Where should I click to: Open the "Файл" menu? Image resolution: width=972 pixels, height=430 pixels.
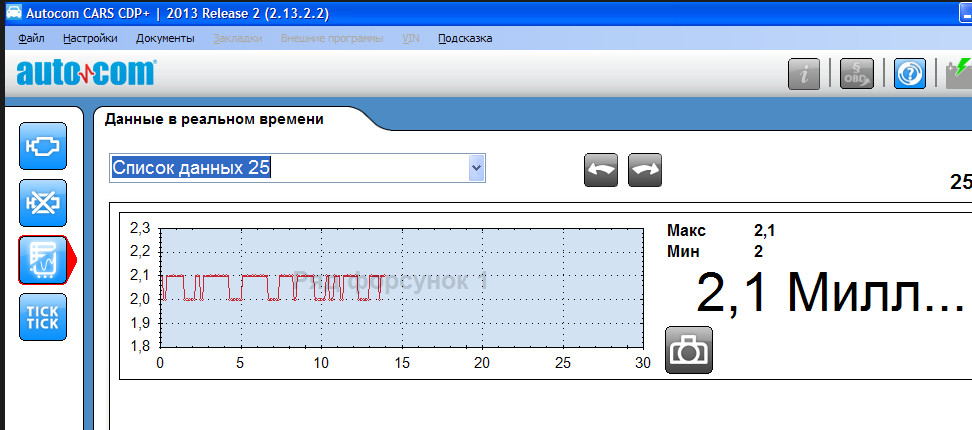click(x=31, y=38)
